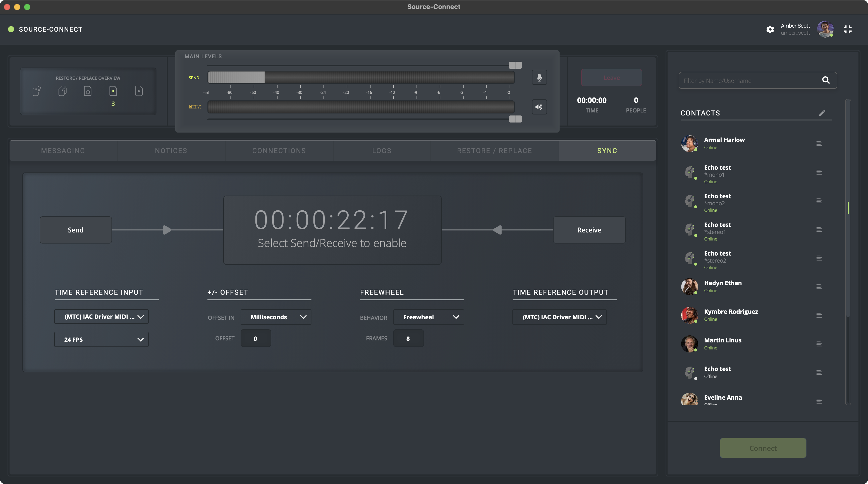
Task: Open Martin Linus's contact menu icon
Action: pyautogui.click(x=819, y=344)
